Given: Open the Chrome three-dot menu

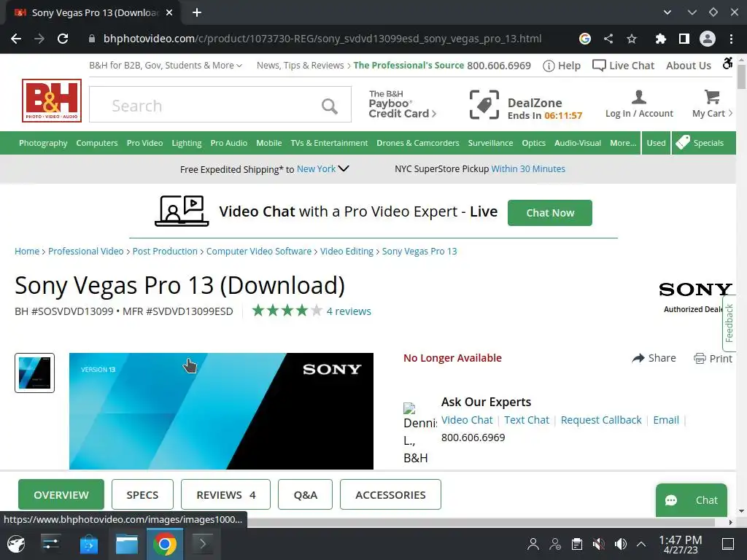Looking at the screenshot, I should tap(731, 39).
